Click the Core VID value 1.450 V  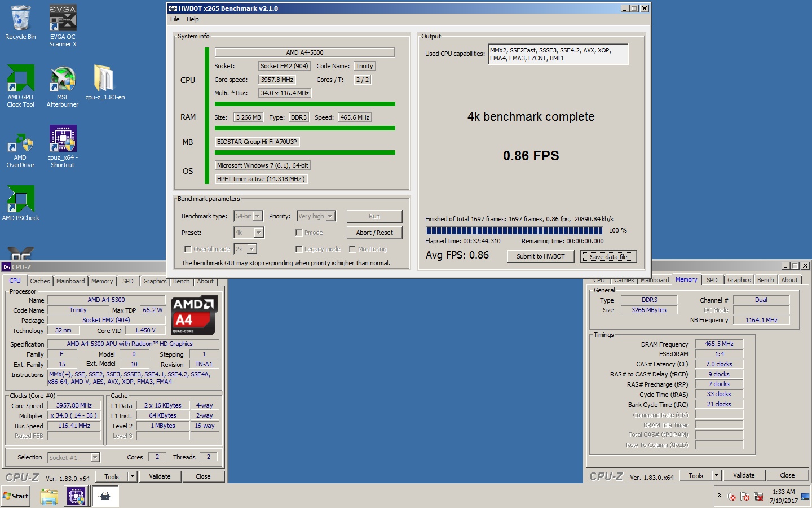click(x=145, y=330)
